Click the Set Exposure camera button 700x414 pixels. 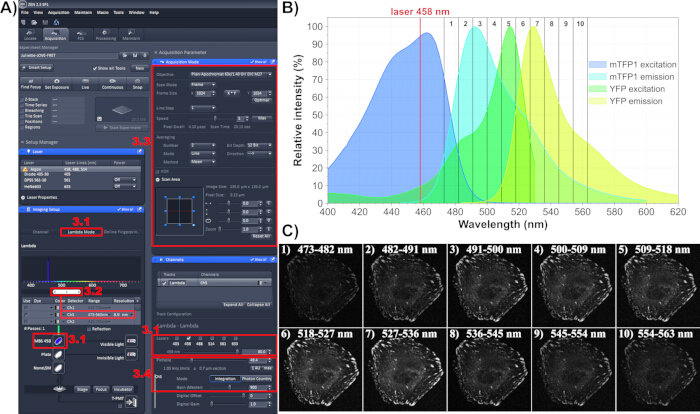pyautogui.click(x=57, y=84)
